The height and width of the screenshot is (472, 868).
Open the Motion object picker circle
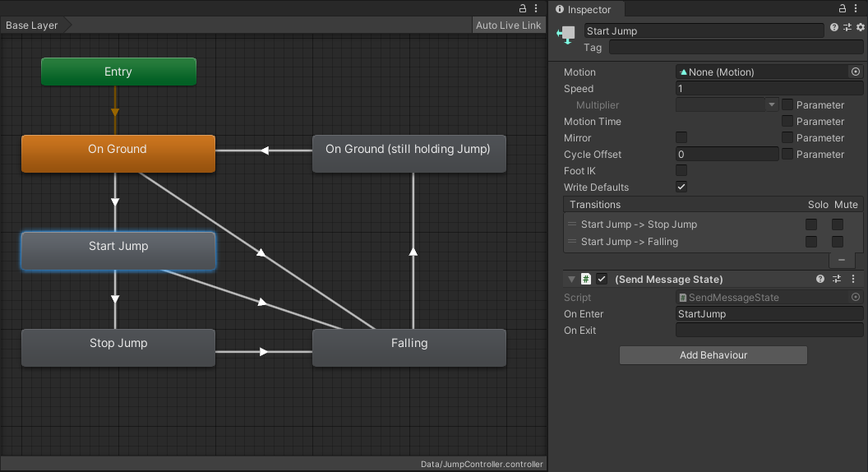click(x=856, y=72)
